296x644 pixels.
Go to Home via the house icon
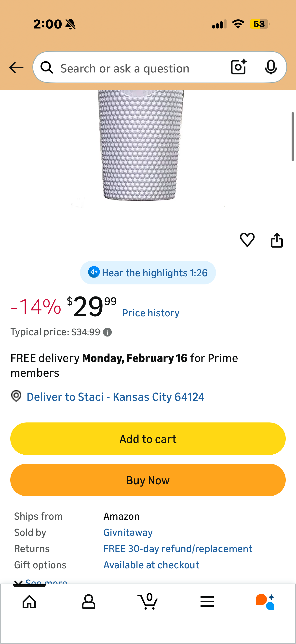29,602
